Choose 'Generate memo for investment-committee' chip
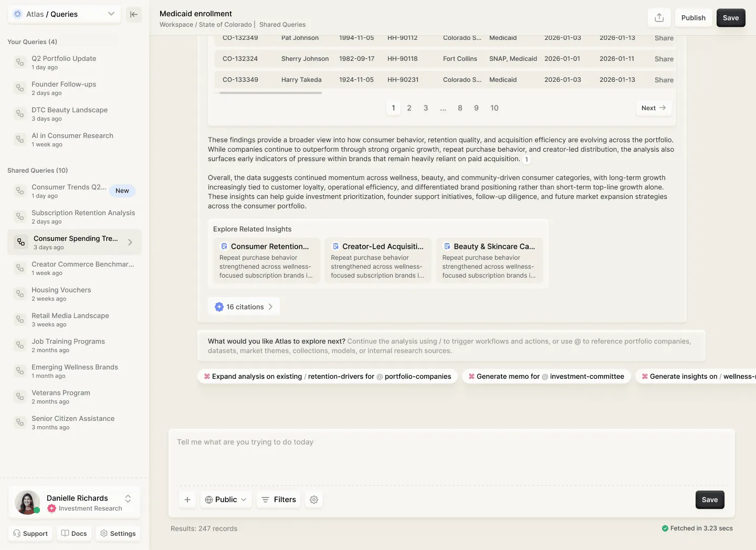Screen dimensions: 756x550 click(547, 376)
